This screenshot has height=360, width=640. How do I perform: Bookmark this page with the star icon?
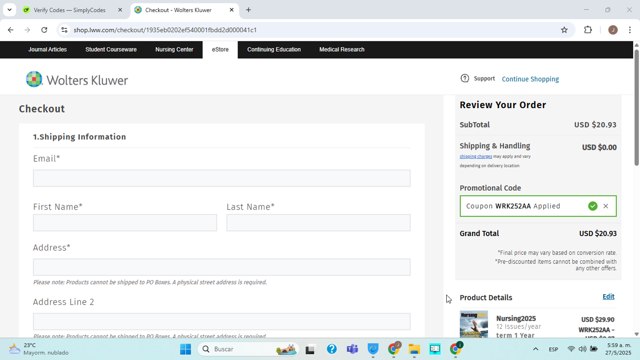click(564, 30)
